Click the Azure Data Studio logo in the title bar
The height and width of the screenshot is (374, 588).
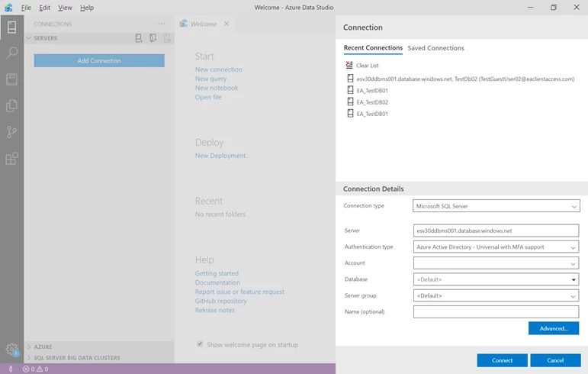click(x=8, y=8)
